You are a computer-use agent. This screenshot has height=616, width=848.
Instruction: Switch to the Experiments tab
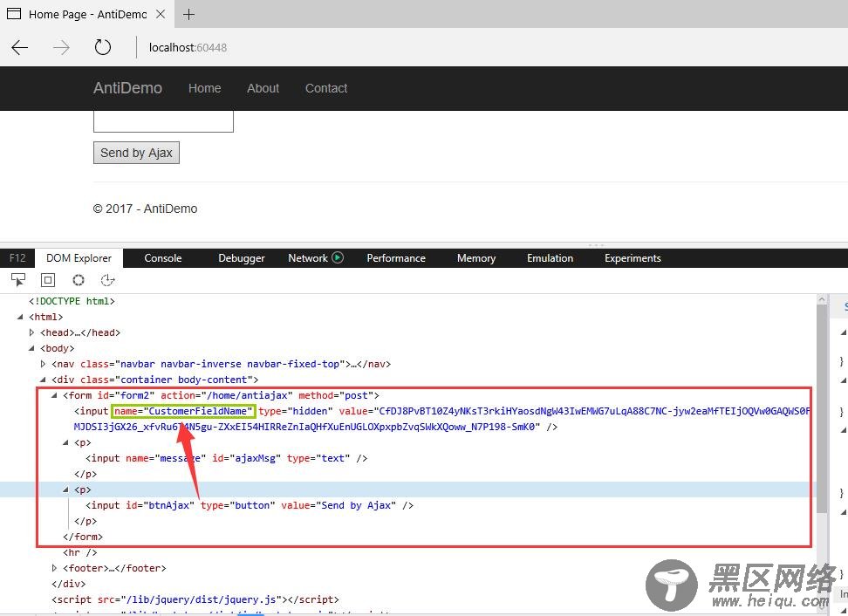633,258
